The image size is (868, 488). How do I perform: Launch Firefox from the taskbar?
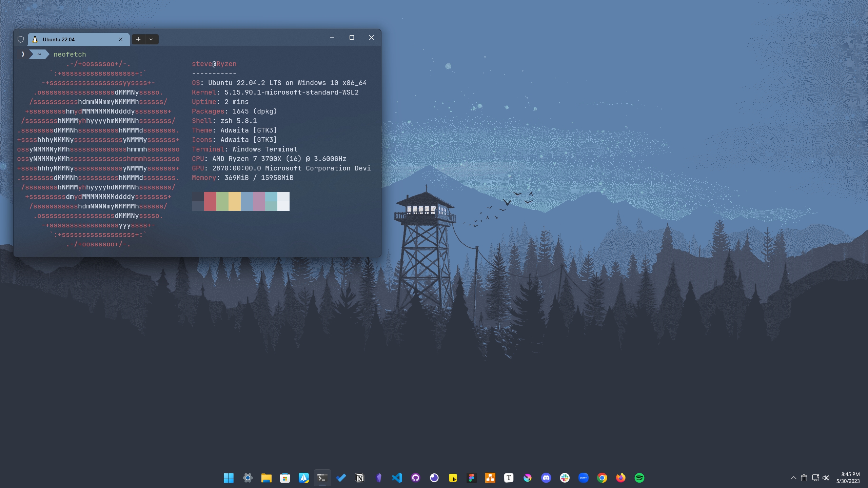click(620, 478)
